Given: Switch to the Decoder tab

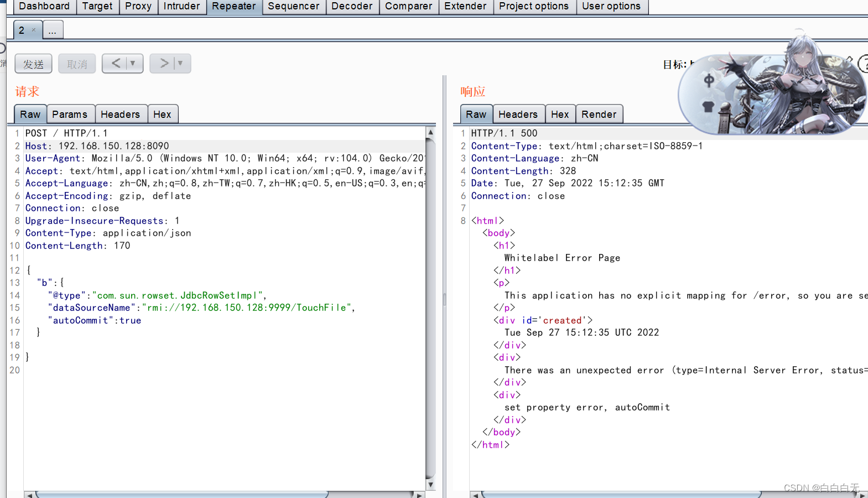Looking at the screenshot, I should tap(352, 7).
